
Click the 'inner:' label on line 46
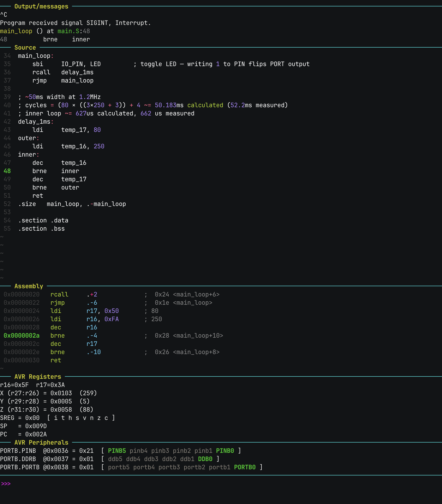pos(29,155)
